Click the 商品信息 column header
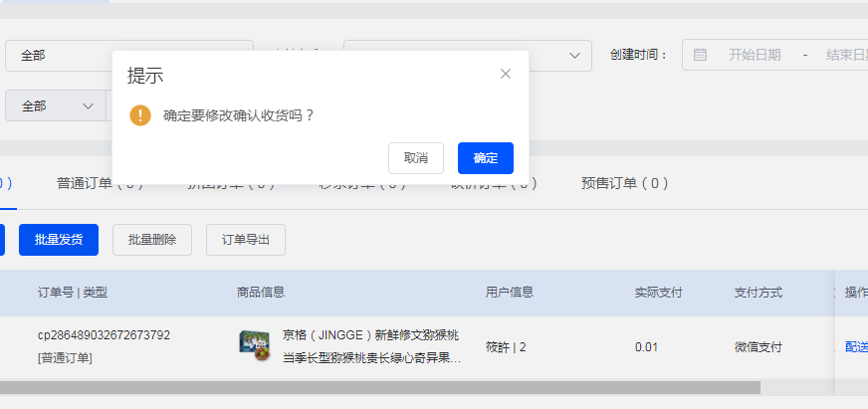 tap(261, 293)
